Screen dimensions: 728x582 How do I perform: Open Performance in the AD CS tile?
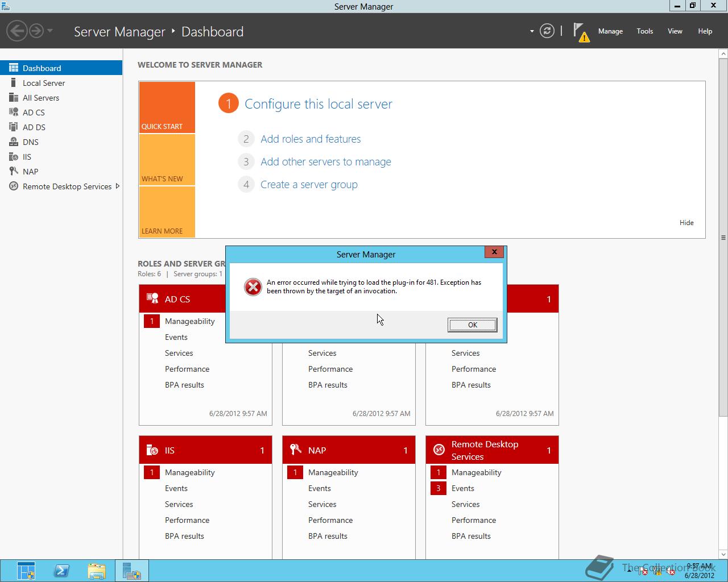pyautogui.click(x=187, y=369)
